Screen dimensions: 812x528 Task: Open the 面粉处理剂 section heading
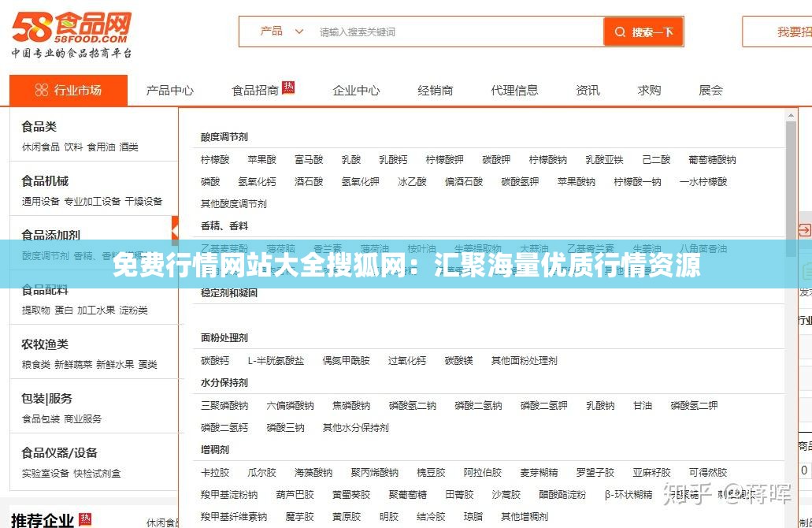click(224, 338)
